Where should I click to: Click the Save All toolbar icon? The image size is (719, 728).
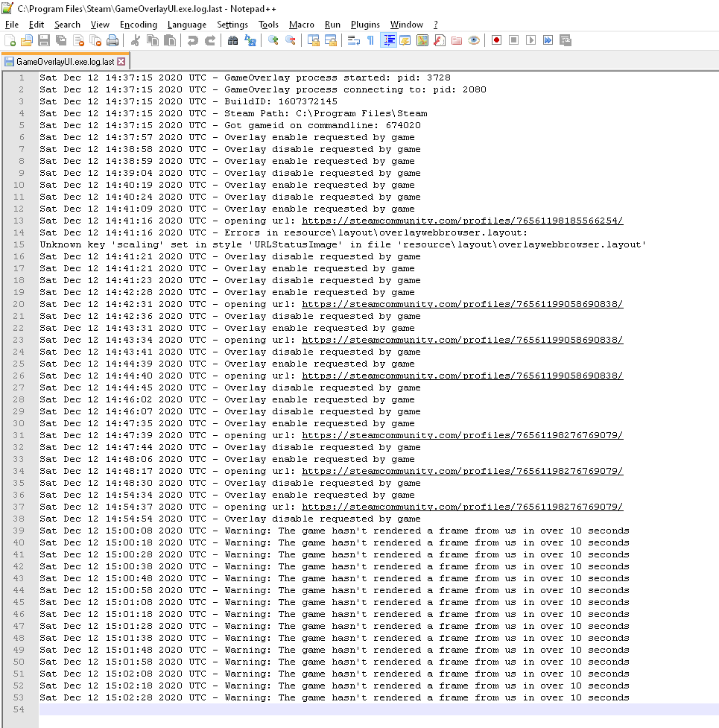tap(61, 41)
